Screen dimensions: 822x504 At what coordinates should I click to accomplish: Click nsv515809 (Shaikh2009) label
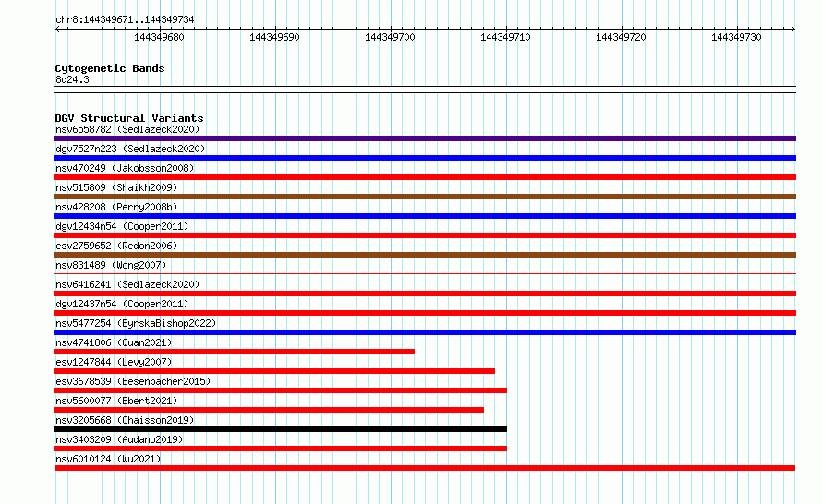(x=116, y=187)
